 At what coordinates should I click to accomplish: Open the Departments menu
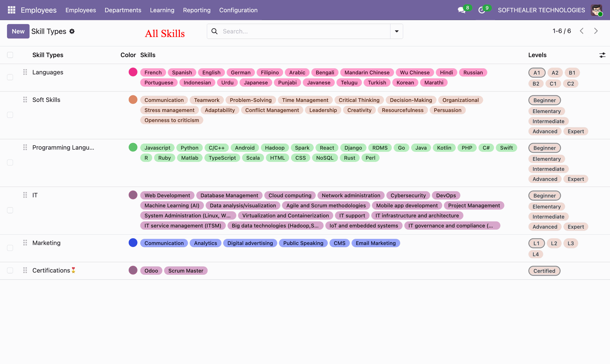click(123, 10)
